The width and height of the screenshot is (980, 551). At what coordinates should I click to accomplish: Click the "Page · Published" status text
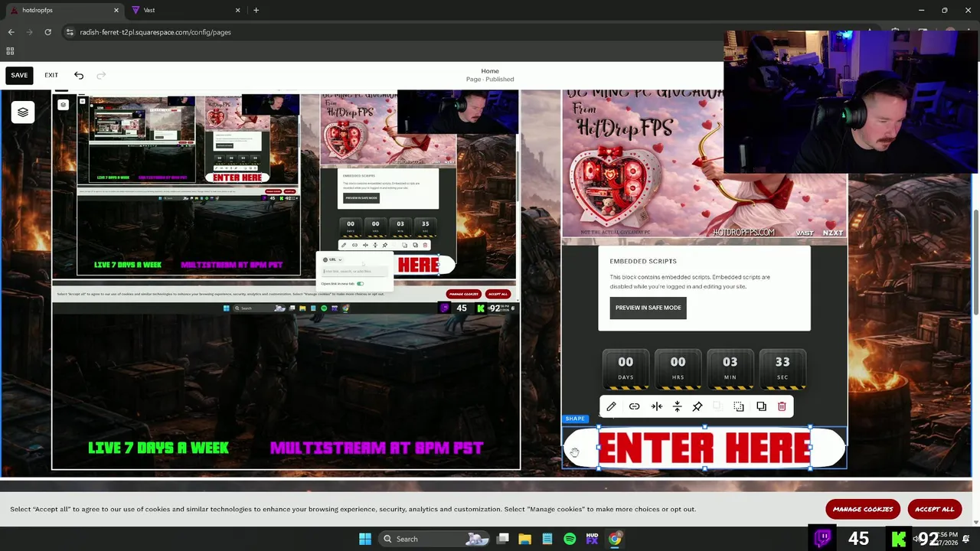(490, 80)
